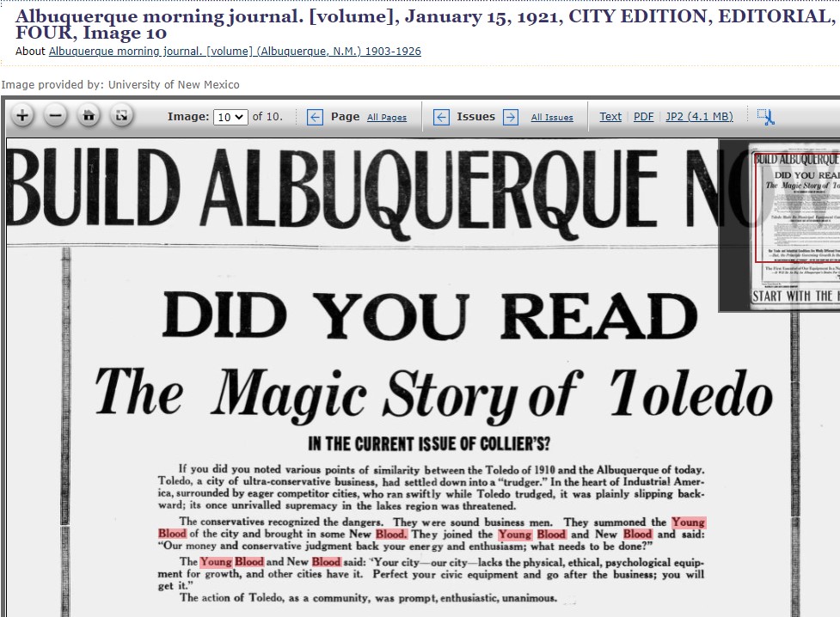
Task: Go to the next issue arrow
Action: pos(511,117)
